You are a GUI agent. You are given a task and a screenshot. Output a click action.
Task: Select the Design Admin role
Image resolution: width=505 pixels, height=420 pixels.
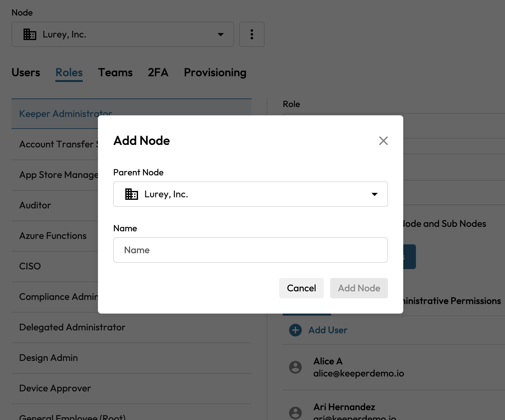pyautogui.click(x=48, y=358)
